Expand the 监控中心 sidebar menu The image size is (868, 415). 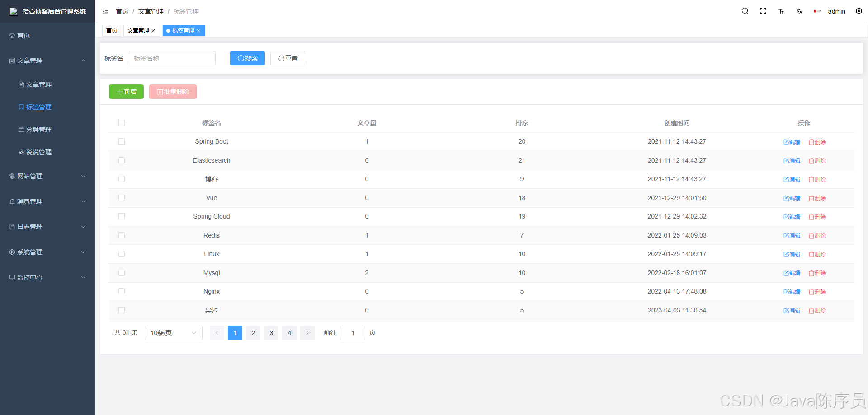tap(47, 277)
